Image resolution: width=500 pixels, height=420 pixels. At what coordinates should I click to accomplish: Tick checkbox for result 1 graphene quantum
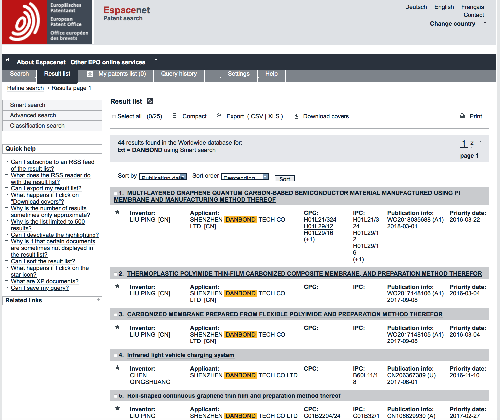tap(115, 193)
